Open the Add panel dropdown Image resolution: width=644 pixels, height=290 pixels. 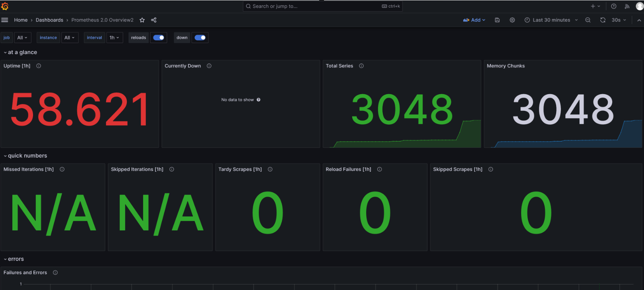tap(474, 20)
